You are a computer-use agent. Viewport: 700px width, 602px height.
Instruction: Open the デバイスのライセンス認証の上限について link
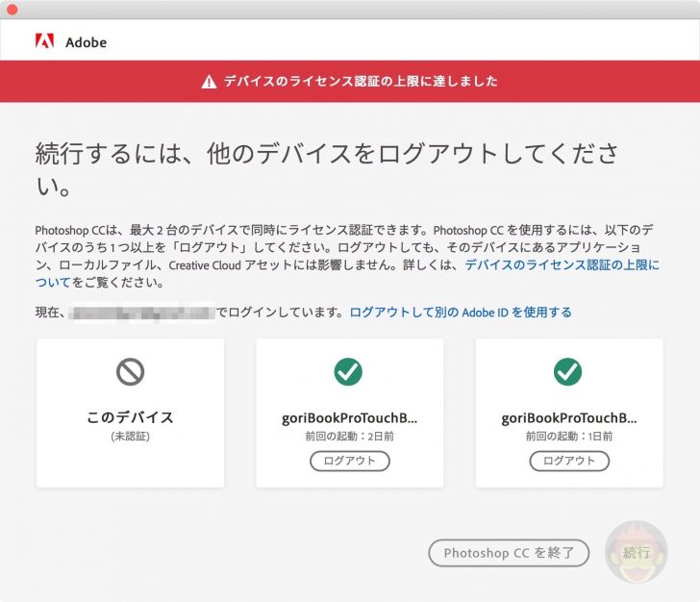pyautogui.click(x=562, y=264)
